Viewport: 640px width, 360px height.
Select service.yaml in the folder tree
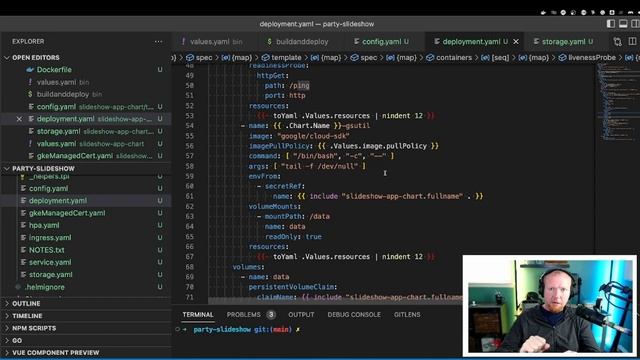(86, 262)
